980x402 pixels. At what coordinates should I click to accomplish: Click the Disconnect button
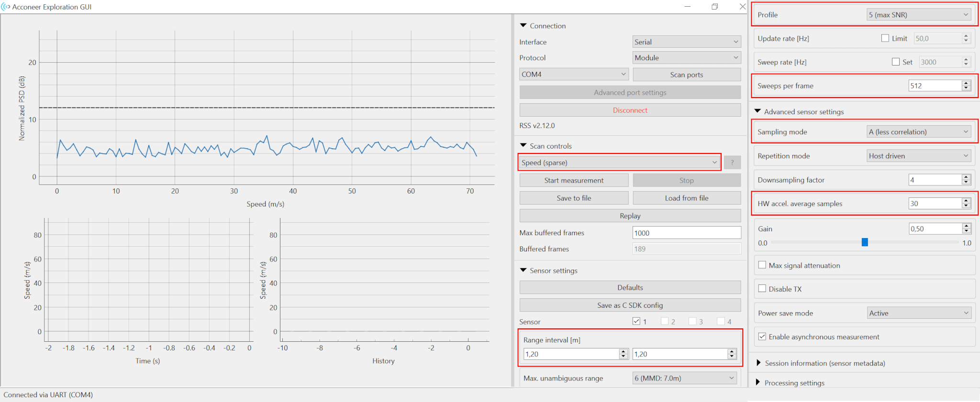click(630, 110)
